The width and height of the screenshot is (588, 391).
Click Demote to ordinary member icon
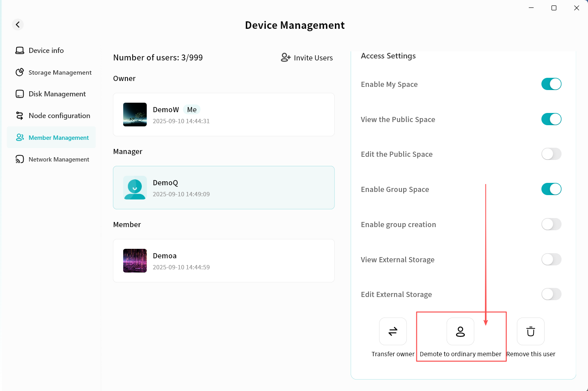pyautogui.click(x=460, y=331)
